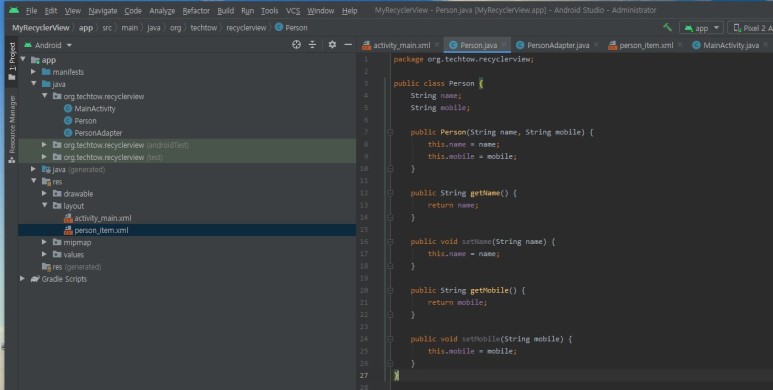Viewport: 773px width, 390px height.
Task: Close the PersonAdapter.java editor tab
Action: coord(596,45)
